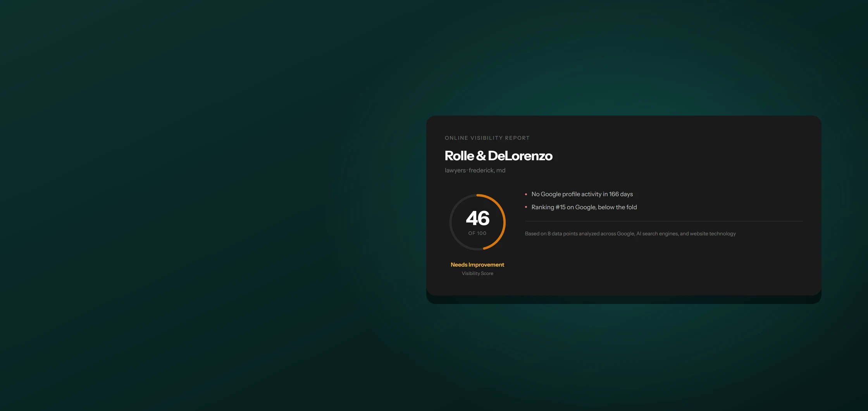Click the score number "46"
The image size is (868, 411).
477,218
